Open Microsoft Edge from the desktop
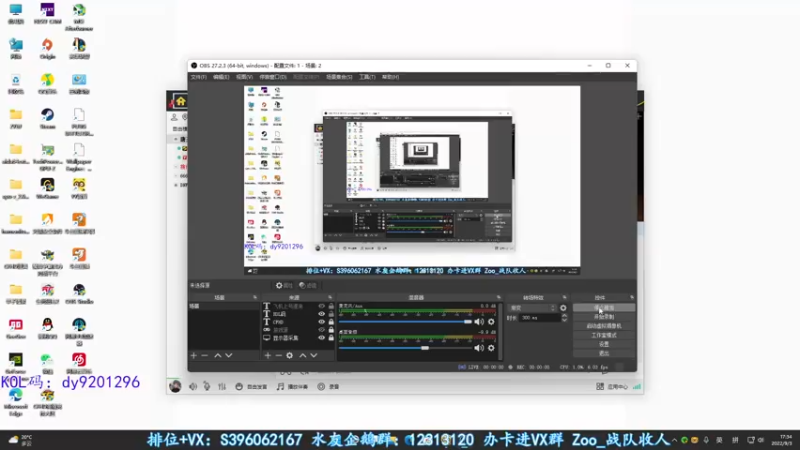This screenshot has height=450, width=800. click(x=16, y=402)
